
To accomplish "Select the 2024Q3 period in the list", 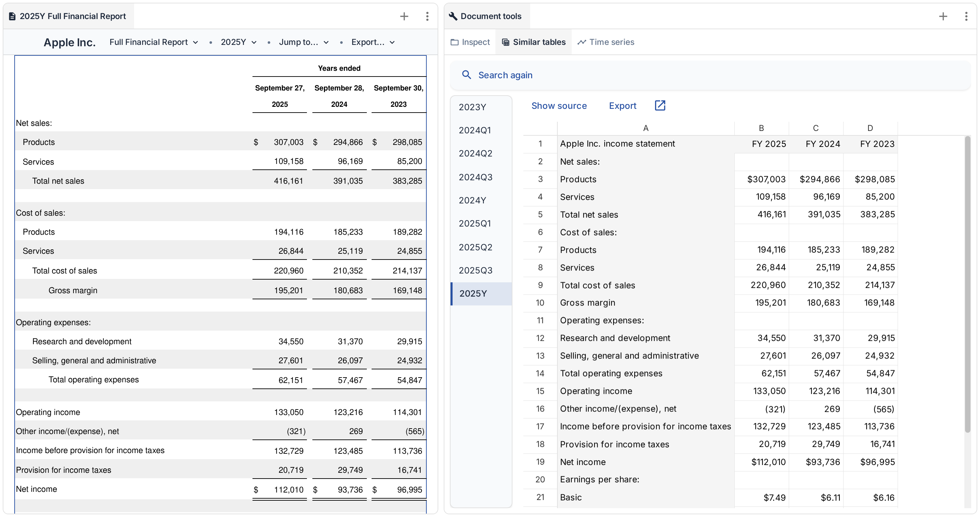I will coord(481,177).
